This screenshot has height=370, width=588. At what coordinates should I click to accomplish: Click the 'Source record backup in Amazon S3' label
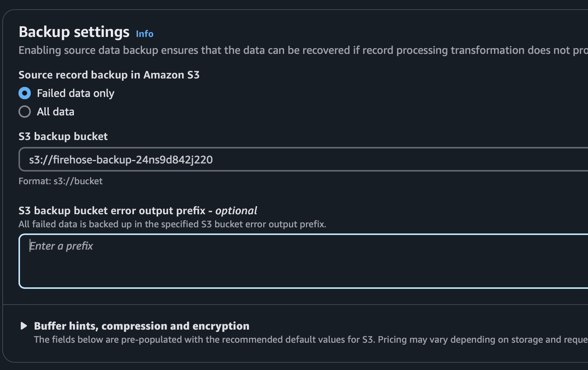tap(109, 75)
